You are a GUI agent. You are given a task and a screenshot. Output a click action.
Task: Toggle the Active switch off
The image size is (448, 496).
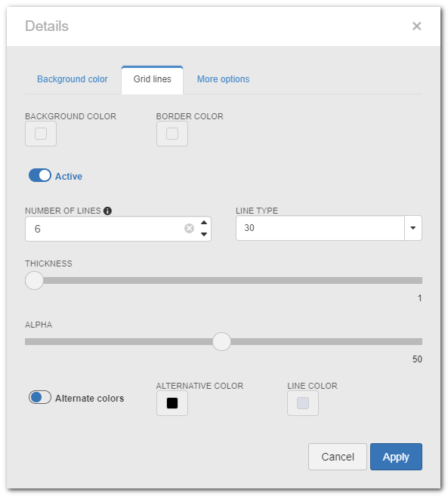[x=40, y=176]
